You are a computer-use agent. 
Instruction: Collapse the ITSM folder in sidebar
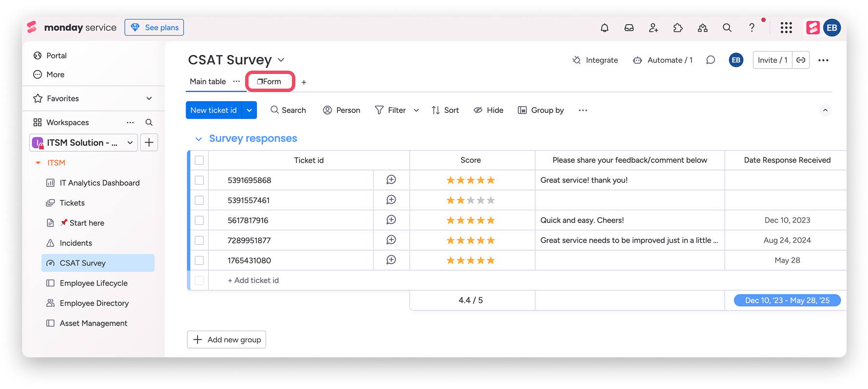coord(38,163)
